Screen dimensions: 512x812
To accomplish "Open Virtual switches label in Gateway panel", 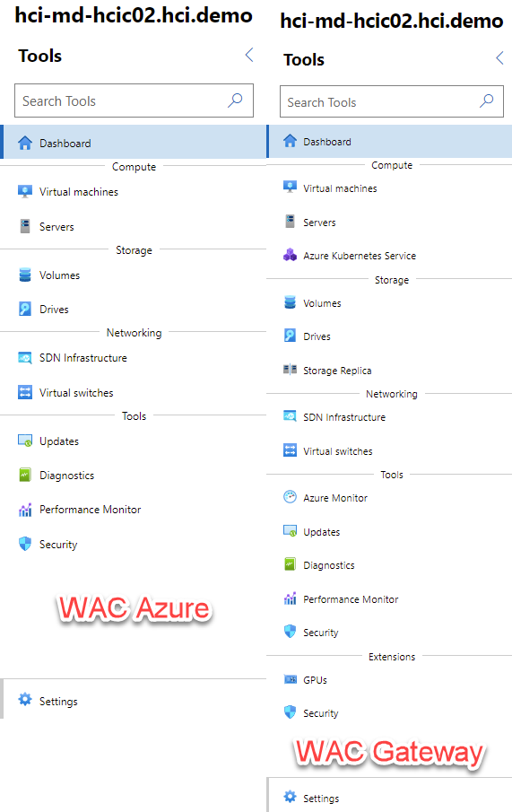I will (x=337, y=451).
